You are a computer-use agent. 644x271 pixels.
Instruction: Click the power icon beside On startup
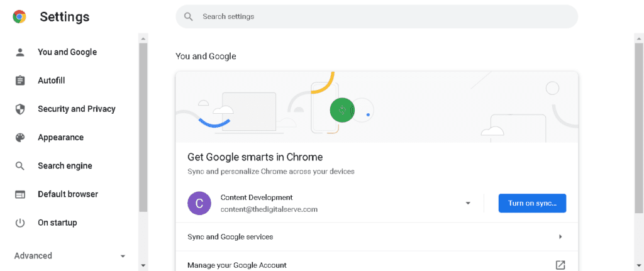click(x=19, y=223)
